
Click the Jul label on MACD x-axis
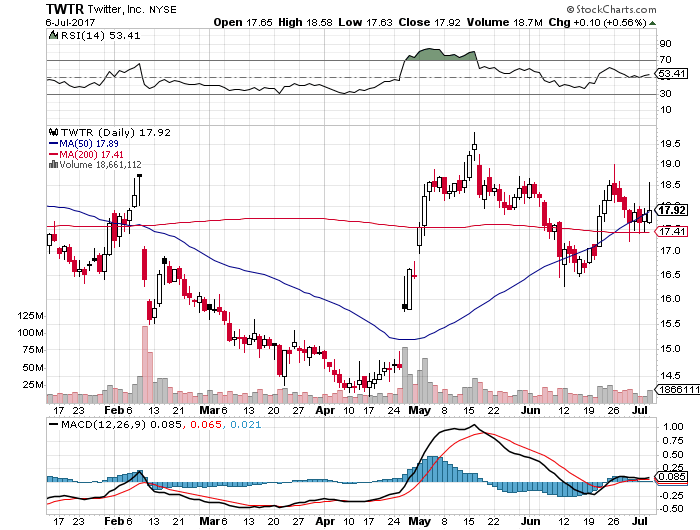(x=641, y=521)
